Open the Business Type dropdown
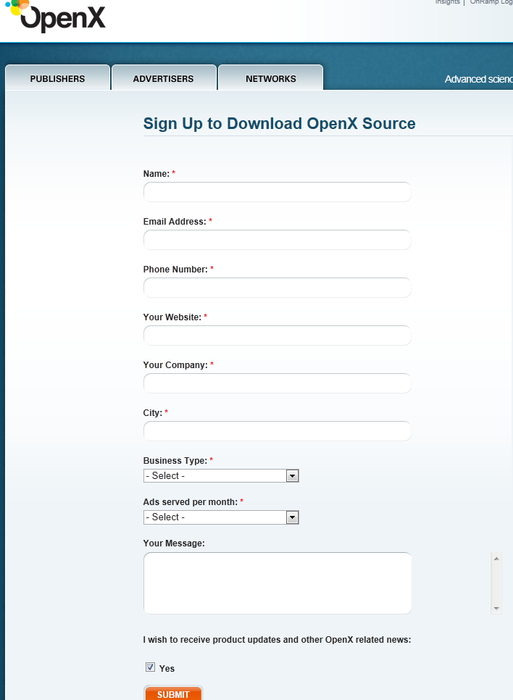The width and height of the screenshot is (513, 700). (221, 476)
